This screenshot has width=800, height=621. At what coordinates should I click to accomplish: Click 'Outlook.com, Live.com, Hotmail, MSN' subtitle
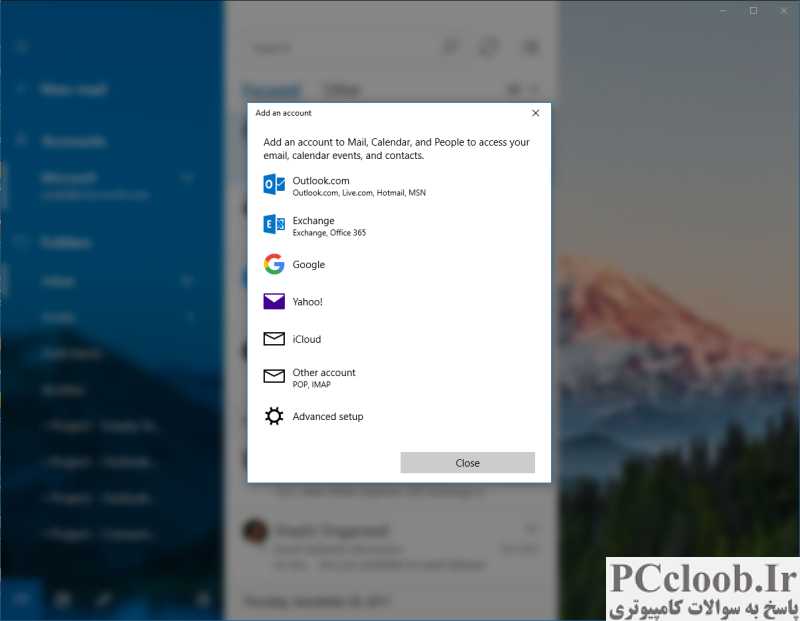[x=359, y=193]
